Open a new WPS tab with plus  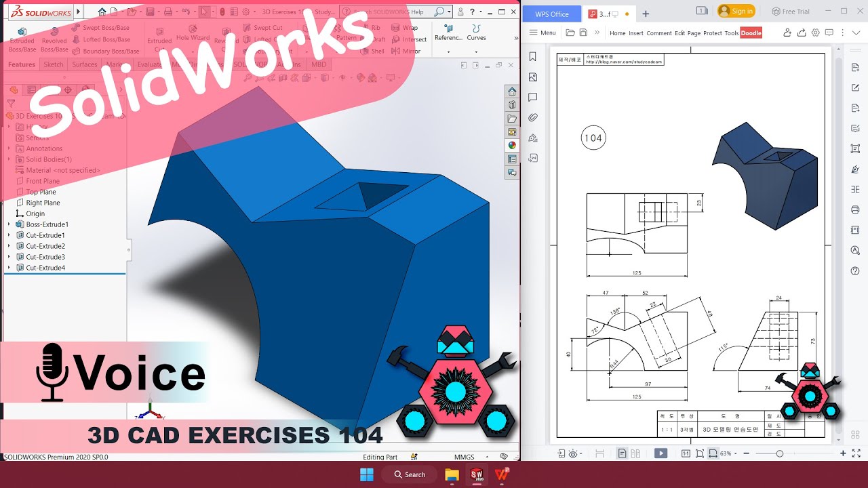[646, 14]
